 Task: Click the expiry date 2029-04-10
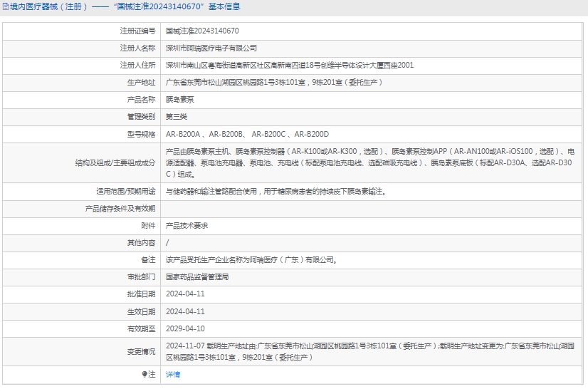(185, 328)
